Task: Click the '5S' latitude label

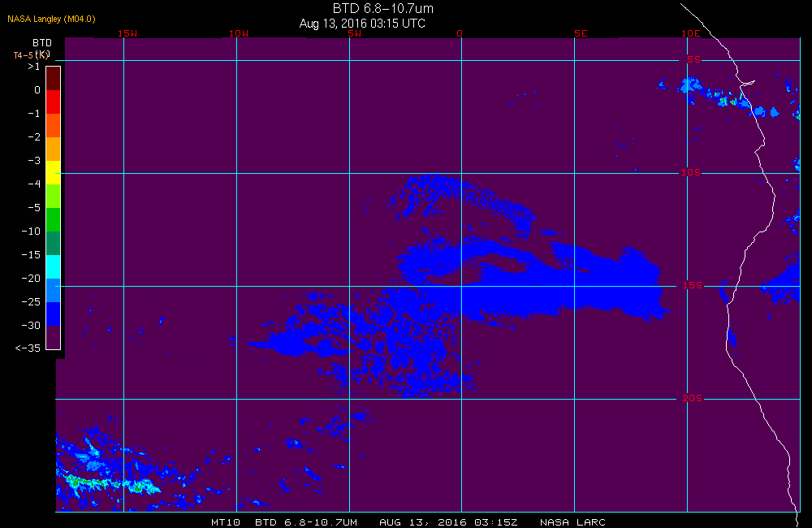Action: (694, 59)
